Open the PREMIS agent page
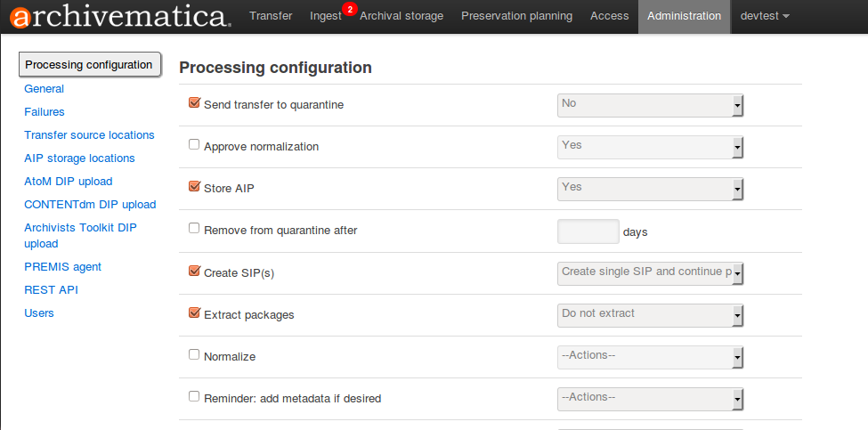This screenshot has height=430, width=868. 63,267
